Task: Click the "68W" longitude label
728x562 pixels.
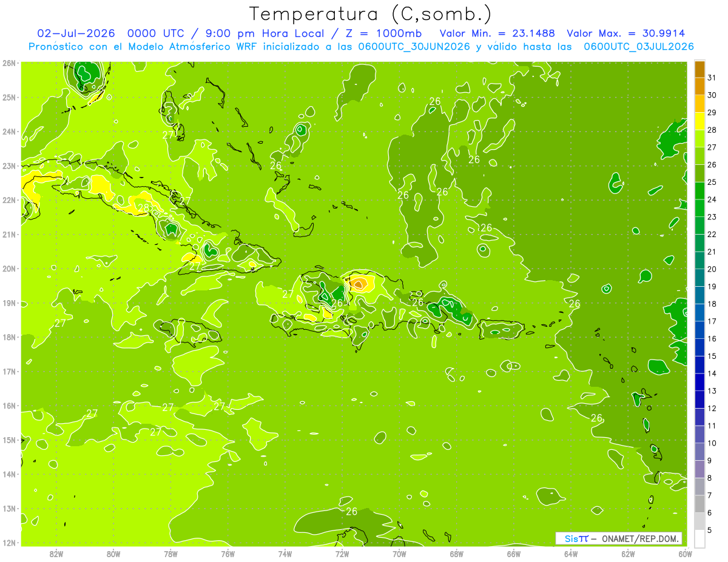Action: 457,554
